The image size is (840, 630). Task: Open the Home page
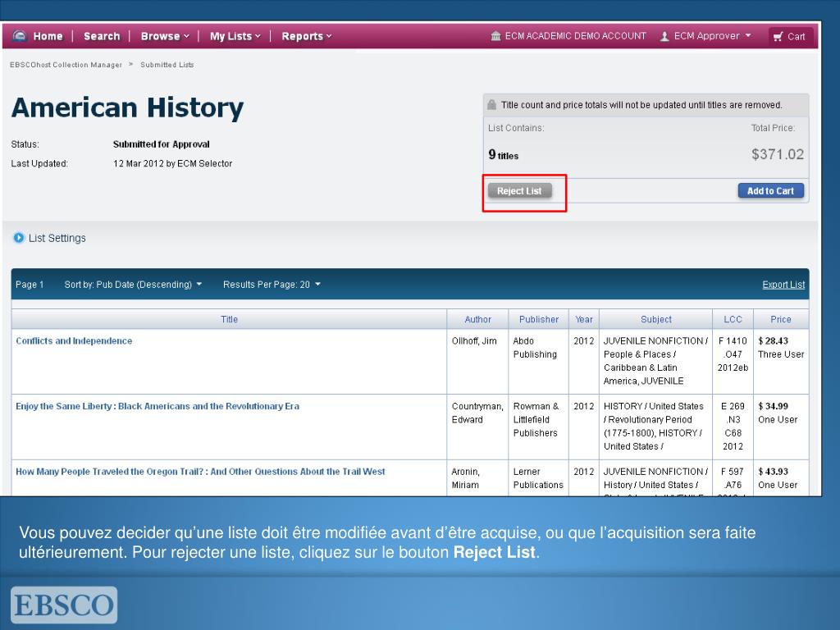tap(48, 36)
